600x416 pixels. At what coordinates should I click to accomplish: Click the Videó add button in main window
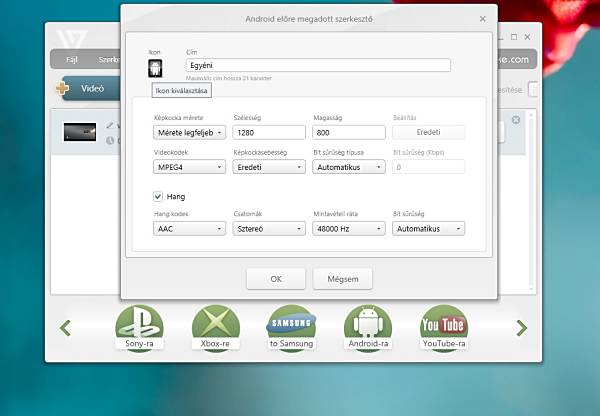88,88
